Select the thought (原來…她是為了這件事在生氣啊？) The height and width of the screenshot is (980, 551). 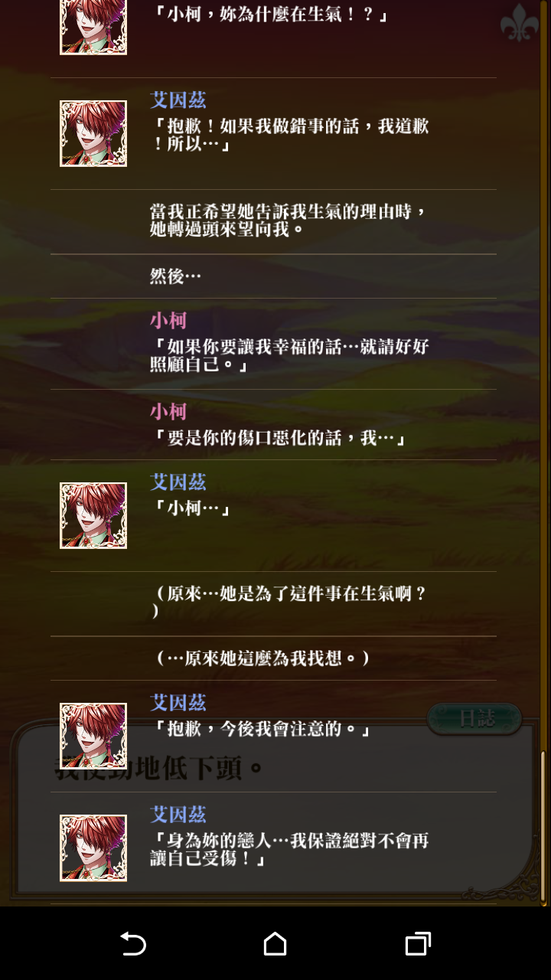pyautogui.click(x=290, y=602)
